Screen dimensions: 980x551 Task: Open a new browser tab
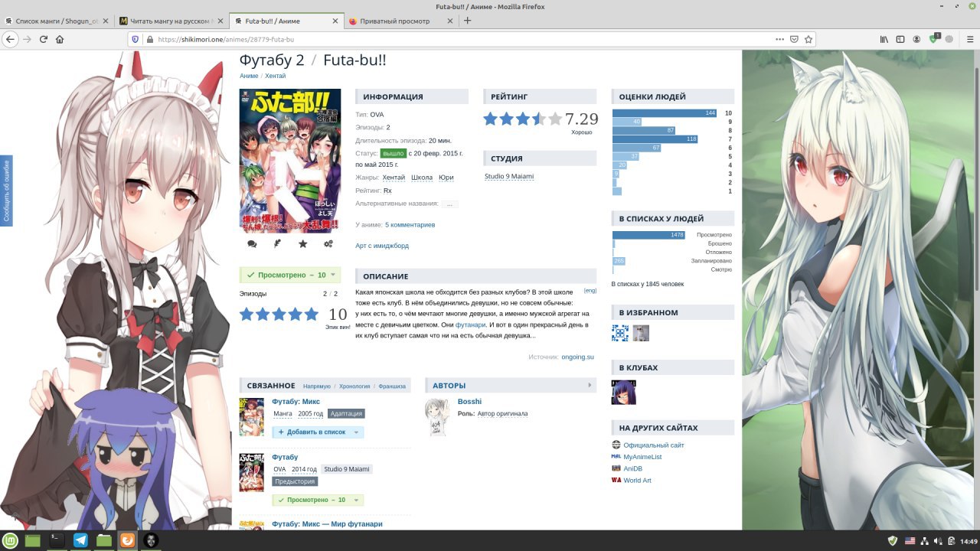tap(468, 21)
